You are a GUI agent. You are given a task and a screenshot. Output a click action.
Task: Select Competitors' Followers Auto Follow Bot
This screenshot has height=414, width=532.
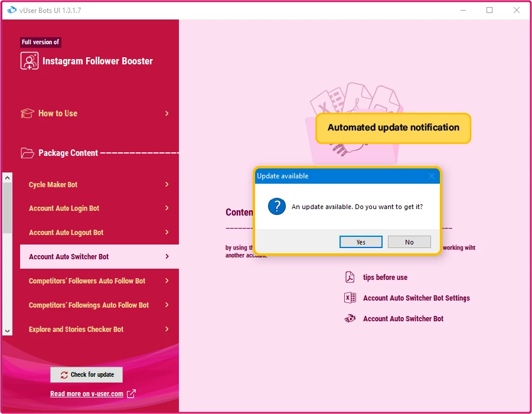(99, 281)
